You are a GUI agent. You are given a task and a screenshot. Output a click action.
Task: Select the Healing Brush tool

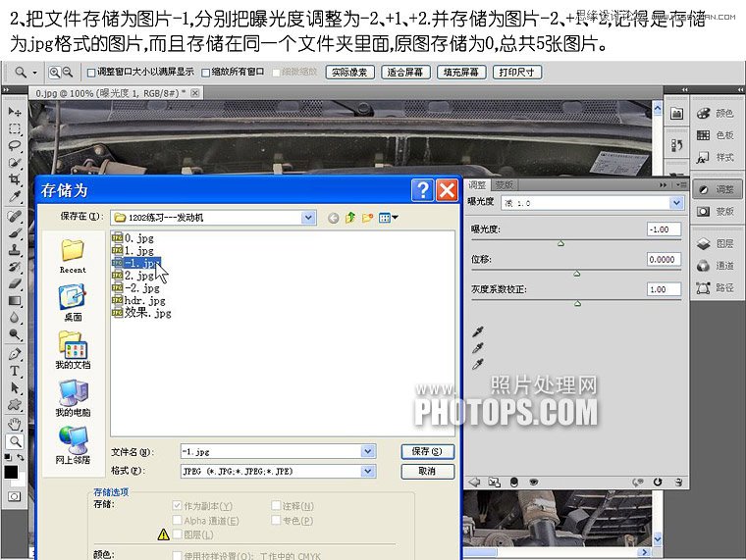point(15,217)
